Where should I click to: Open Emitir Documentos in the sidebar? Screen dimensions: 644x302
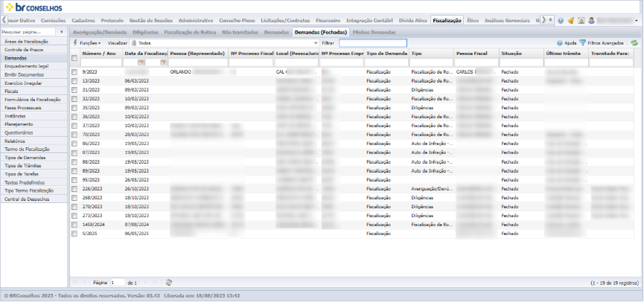click(34, 74)
